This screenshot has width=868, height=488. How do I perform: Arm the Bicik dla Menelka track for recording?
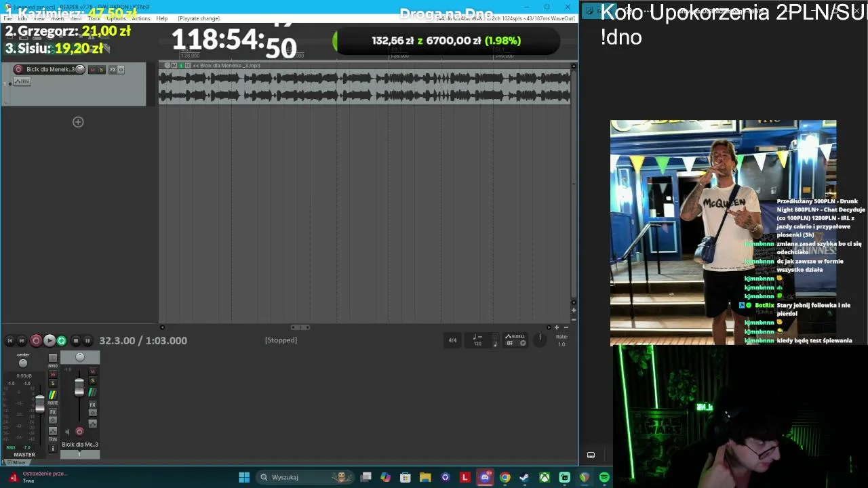(18, 69)
